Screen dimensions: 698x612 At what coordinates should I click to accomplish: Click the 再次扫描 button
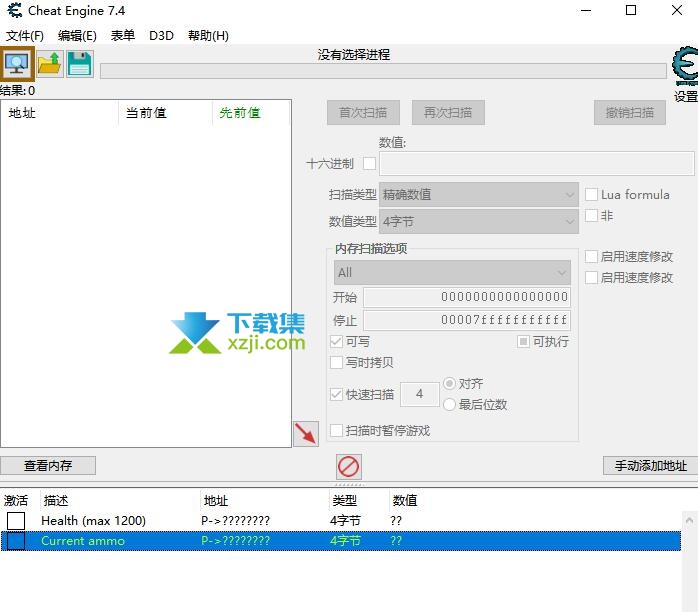pos(448,113)
